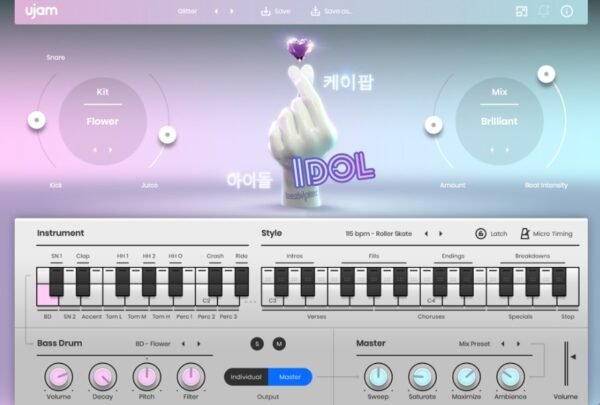Expand the Mix Preset dropdown
Viewport: 600px width, 405px height.
[476, 344]
